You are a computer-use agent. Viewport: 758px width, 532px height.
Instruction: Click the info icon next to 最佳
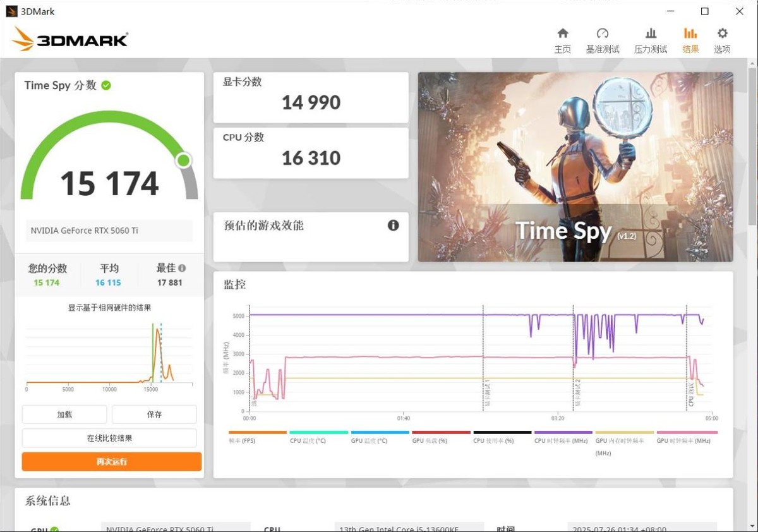click(x=182, y=268)
